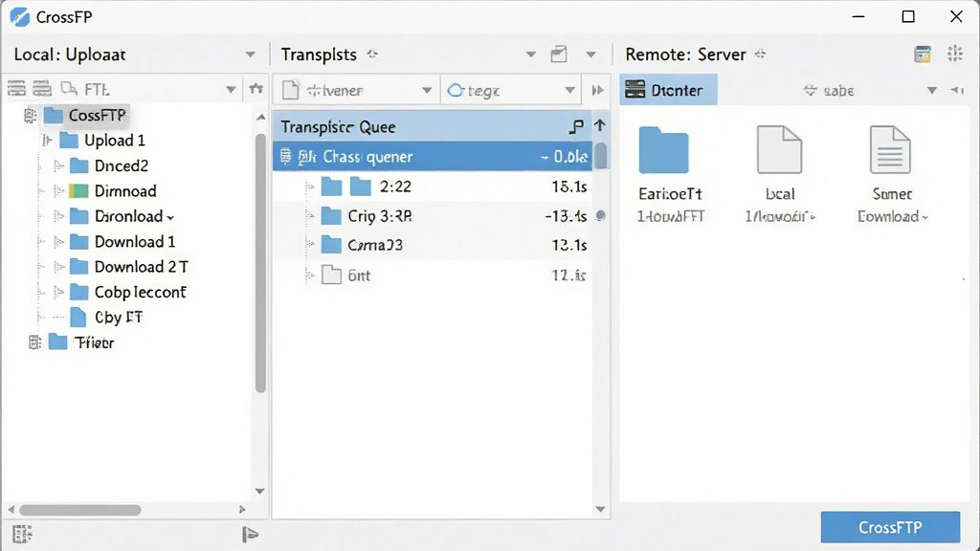
Task: Open the Local: Uploaat dropdown arrow
Action: (250, 55)
